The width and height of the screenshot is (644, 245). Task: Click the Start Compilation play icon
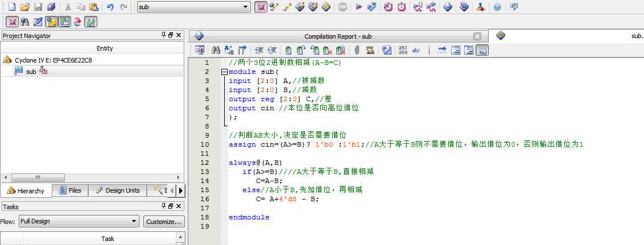(x=358, y=7)
